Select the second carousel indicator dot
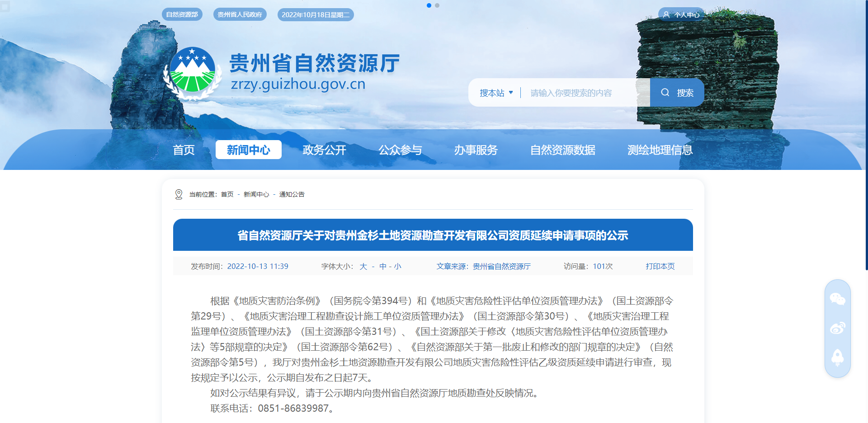Viewport: 868px width, 423px height. click(x=437, y=5)
